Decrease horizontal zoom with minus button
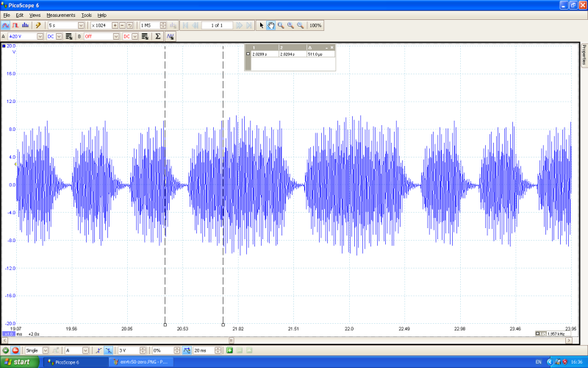Image resolution: width=588 pixels, height=368 pixels. [122, 26]
